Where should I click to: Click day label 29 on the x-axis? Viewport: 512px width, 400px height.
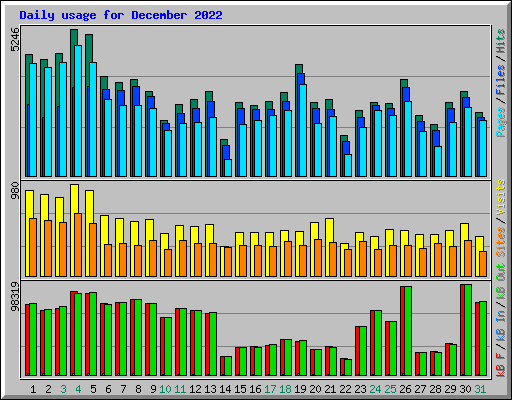pyautogui.click(x=450, y=389)
